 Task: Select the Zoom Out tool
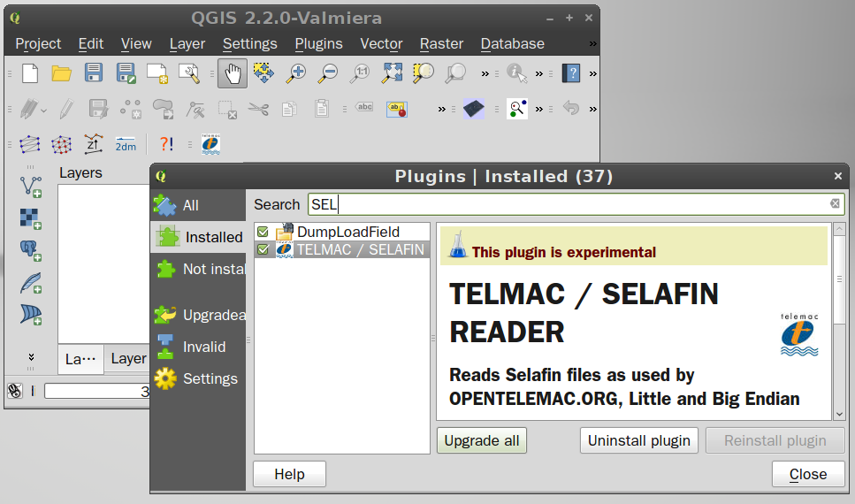point(328,73)
